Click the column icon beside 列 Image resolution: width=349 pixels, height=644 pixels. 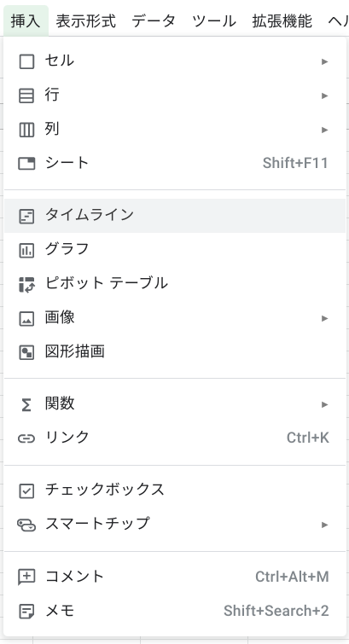tap(26, 130)
